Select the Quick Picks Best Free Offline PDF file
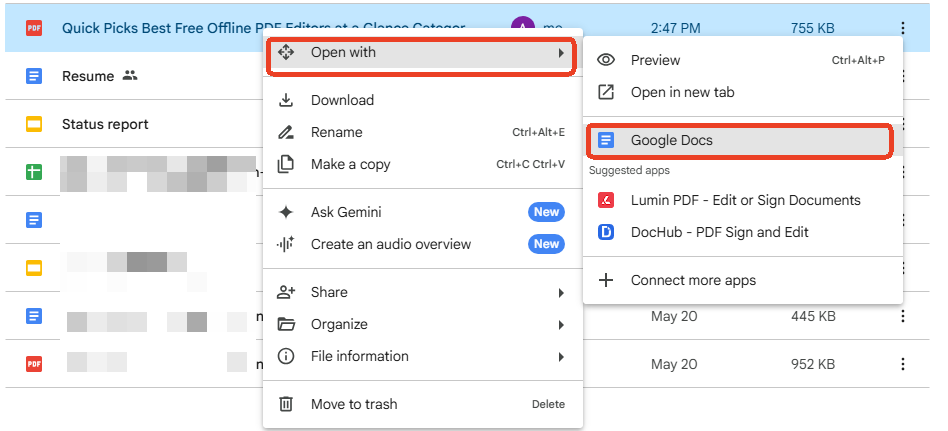 [264, 28]
